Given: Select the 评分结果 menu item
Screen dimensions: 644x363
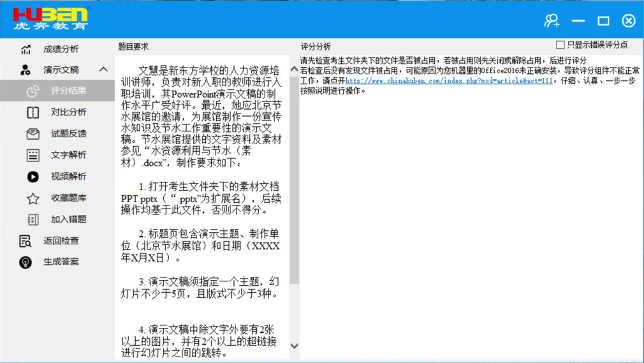Looking at the screenshot, I should 57,91.
